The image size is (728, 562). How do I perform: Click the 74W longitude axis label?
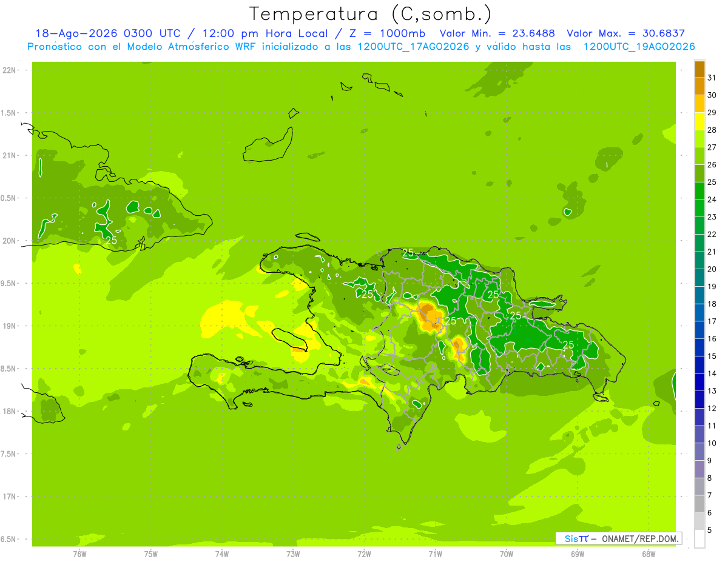pyautogui.click(x=222, y=554)
